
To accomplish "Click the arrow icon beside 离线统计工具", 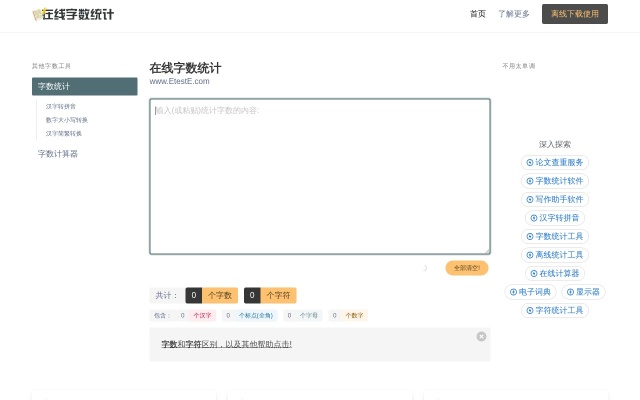I will pyautogui.click(x=530, y=255).
